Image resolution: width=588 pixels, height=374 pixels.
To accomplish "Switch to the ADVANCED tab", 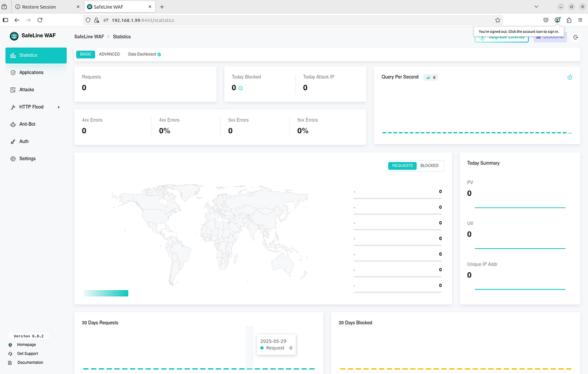I will point(110,55).
